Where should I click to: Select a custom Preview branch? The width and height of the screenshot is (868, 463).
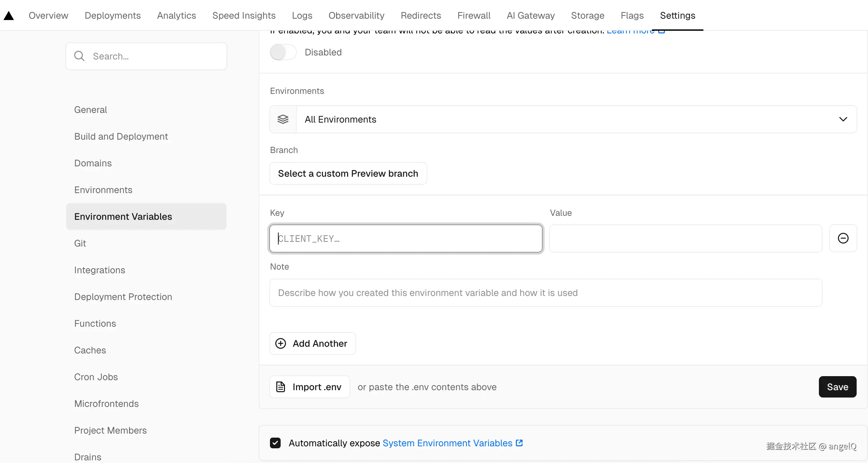click(x=348, y=173)
